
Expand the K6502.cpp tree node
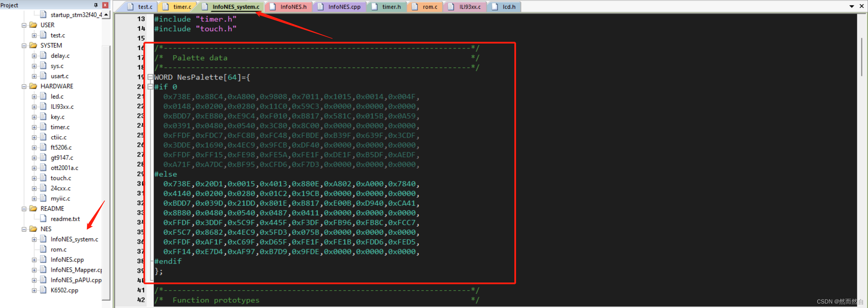[x=34, y=290]
